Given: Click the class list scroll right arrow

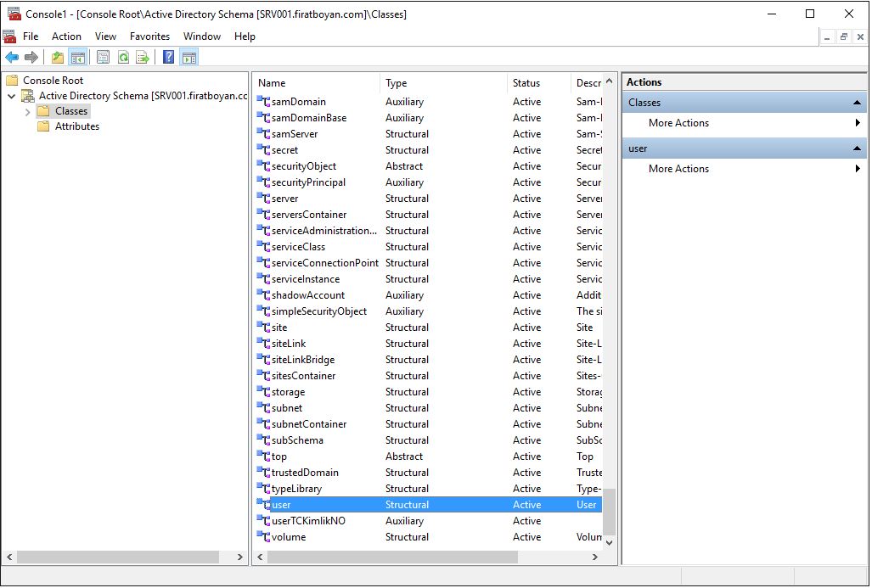Looking at the screenshot, I should coord(595,557).
